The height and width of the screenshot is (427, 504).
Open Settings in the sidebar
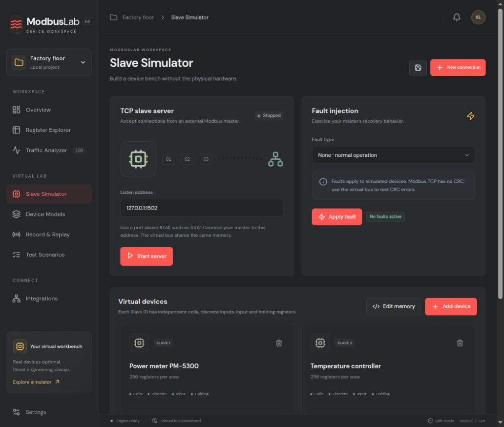point(49,412)
